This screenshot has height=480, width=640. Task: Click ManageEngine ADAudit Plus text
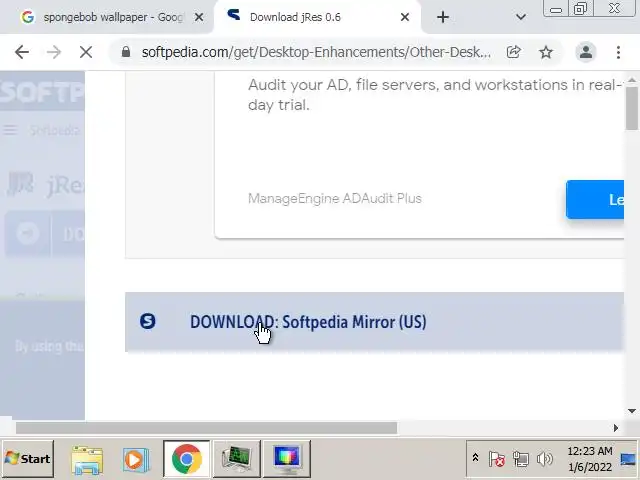click(335, 198)
